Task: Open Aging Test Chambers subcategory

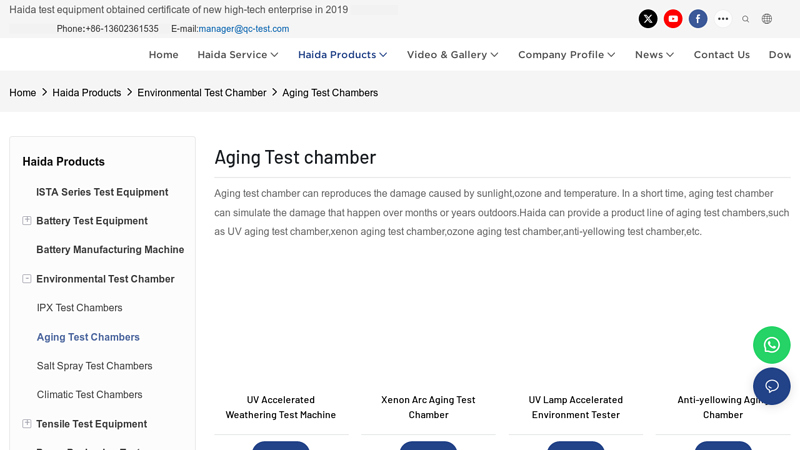Action: 88,337
